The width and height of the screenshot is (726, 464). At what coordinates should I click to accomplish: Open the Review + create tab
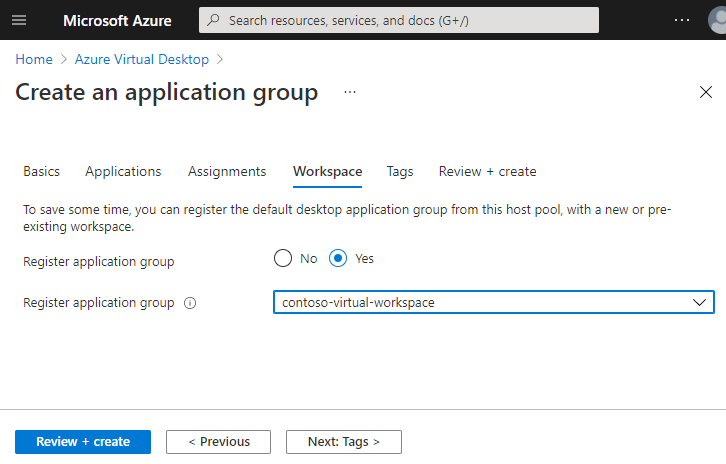tap(488, 171)
